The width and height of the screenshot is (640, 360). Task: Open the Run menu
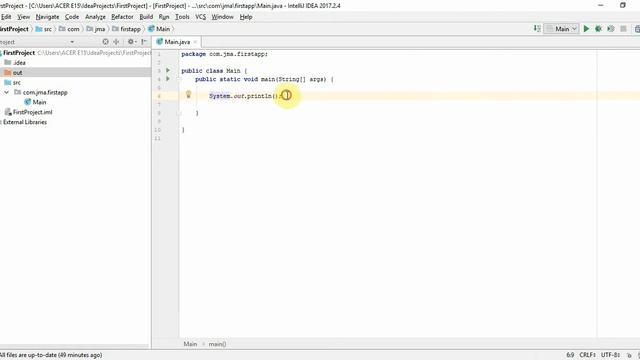coord(164,17)
